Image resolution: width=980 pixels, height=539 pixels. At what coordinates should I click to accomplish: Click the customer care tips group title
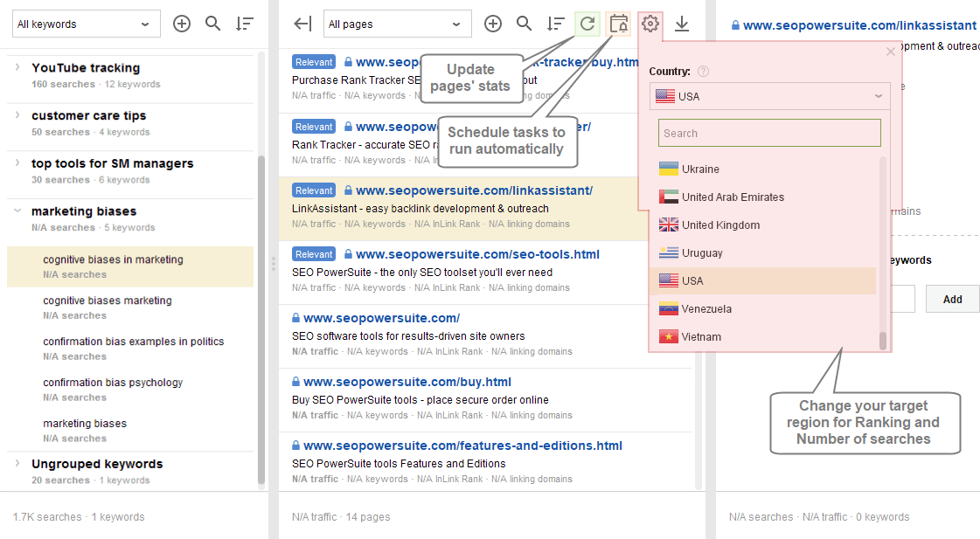coord(89,115)
